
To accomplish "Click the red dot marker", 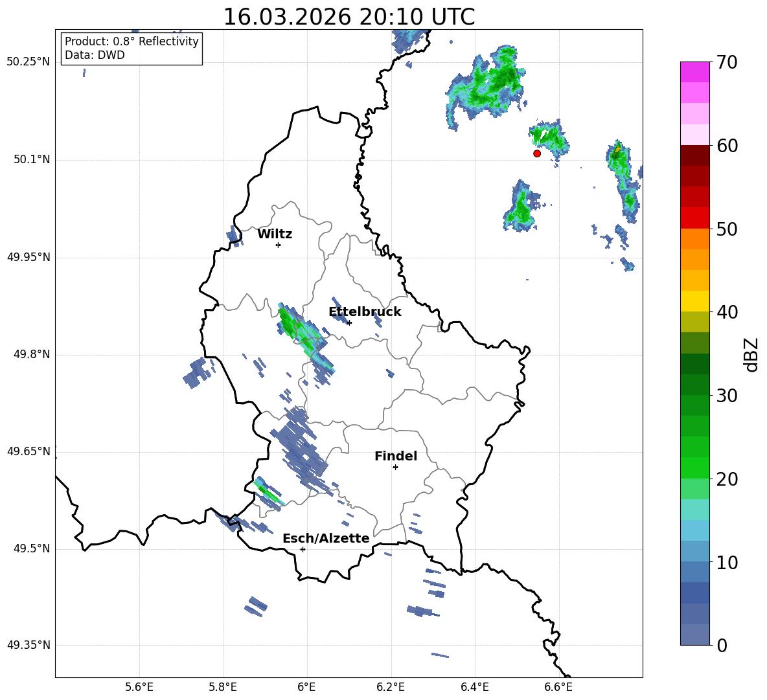I will point(537,153).
